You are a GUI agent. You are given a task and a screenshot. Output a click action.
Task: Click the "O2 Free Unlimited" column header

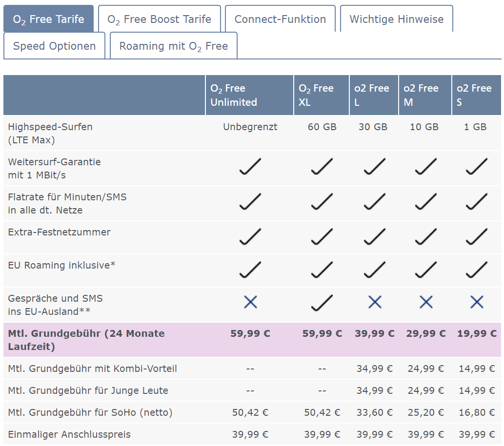[x=249, y=95]
